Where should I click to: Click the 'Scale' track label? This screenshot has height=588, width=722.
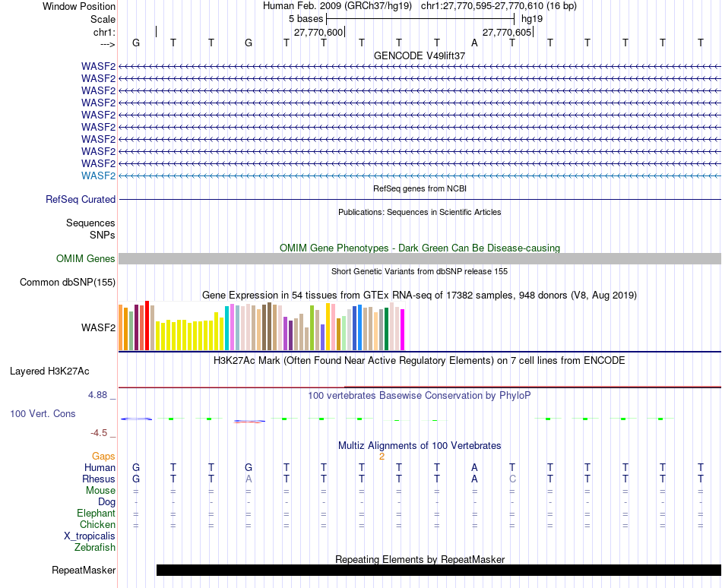tap(103, 19)
